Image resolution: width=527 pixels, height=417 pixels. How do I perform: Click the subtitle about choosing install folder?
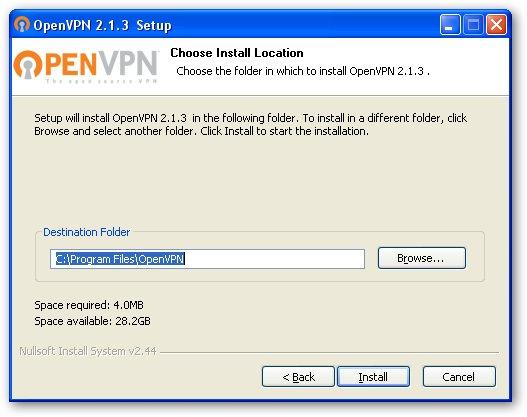click(x=302, y=71)
